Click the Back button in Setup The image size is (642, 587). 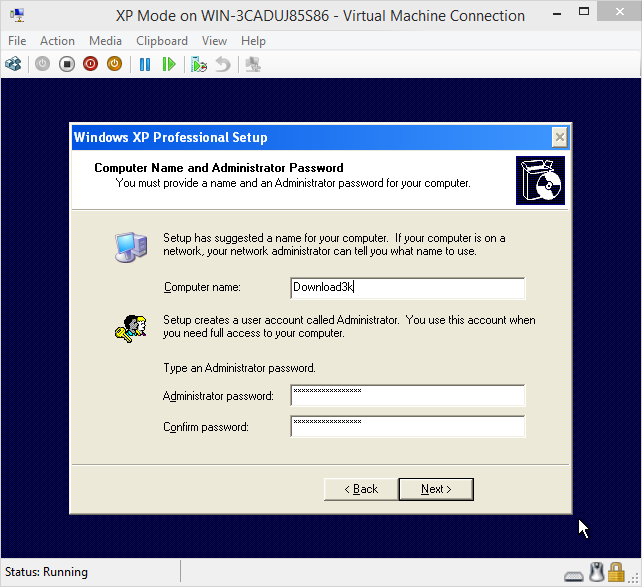coord(361,489)
